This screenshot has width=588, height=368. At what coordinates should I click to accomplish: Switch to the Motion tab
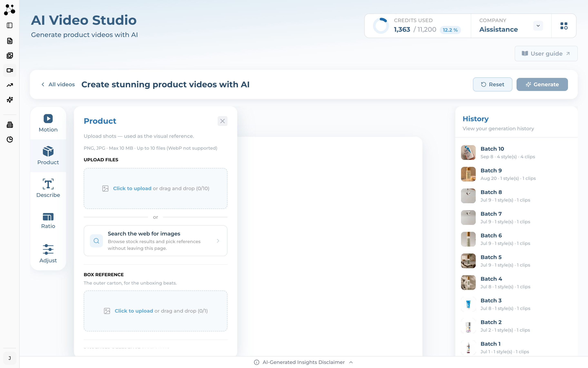click(x=48, y=123)
